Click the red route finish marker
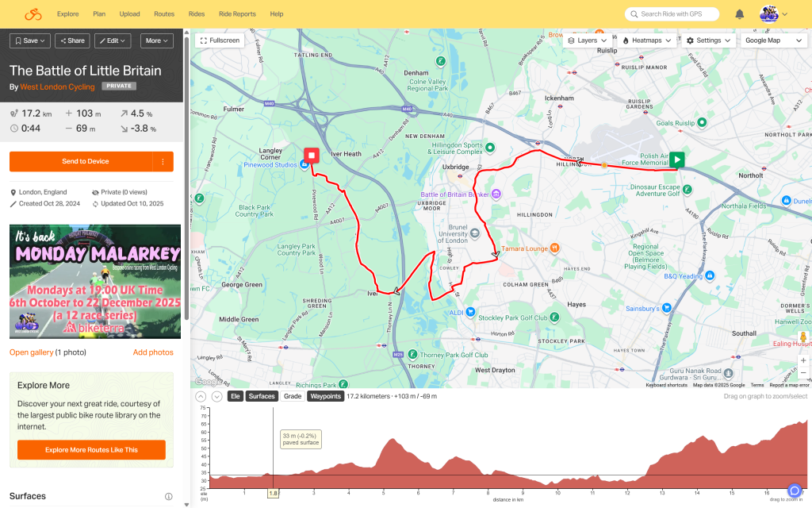Screen dimensions: 812x508 coord(312,156)
